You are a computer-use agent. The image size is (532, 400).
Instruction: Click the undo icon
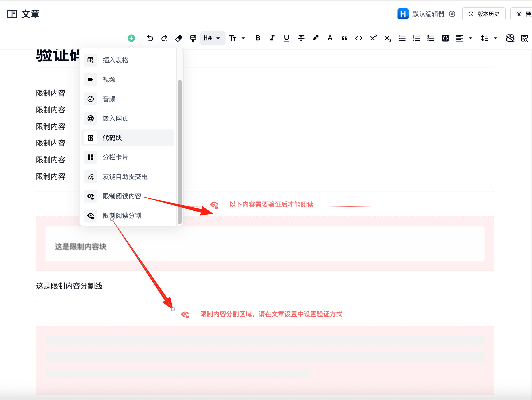tap(150, 38)
